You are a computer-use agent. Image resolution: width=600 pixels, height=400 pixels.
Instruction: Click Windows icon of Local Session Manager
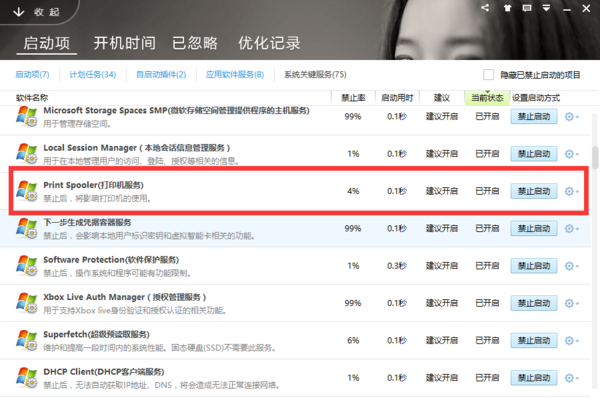click(27, 153)
